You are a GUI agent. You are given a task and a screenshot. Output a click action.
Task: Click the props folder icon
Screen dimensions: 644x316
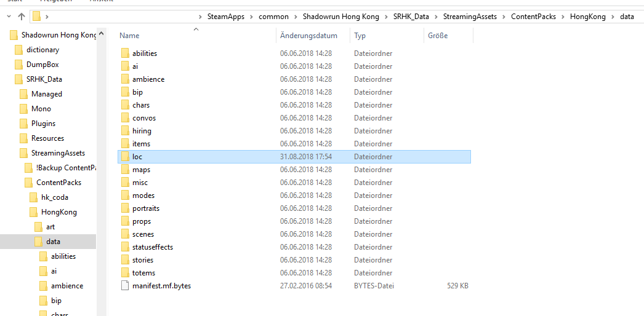coord(125,221)
